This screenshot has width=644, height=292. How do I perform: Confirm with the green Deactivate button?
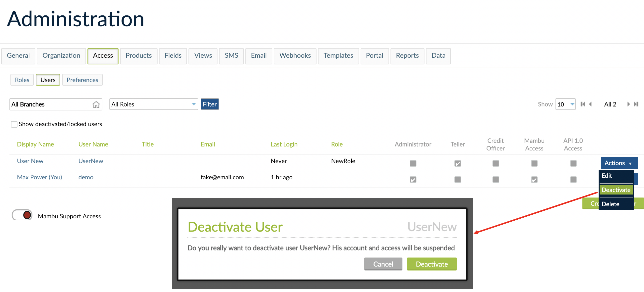click(432, 264)
